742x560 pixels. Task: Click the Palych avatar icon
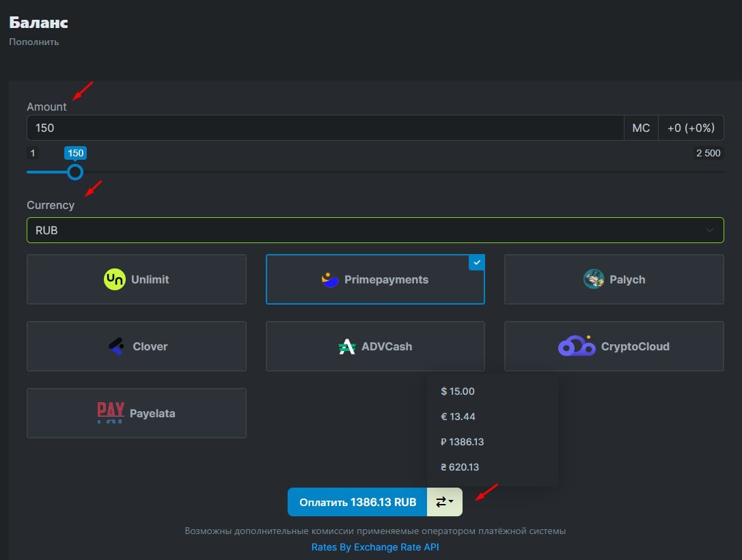[594, 279]
